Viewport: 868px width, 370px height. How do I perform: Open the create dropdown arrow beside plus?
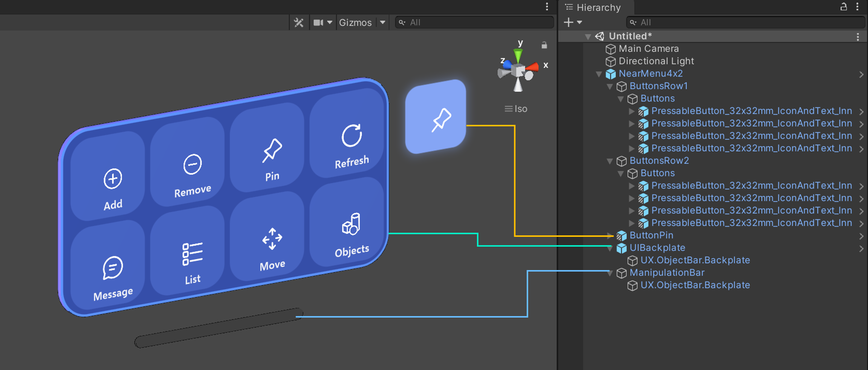click(579, 23)
